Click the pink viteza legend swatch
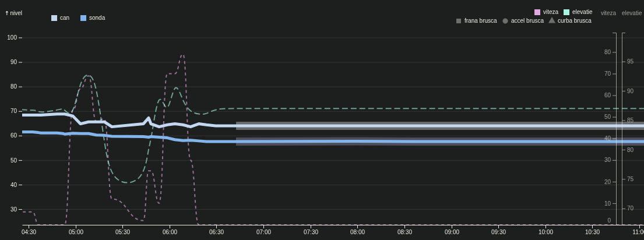 pyautogui.click(x=537, y=12)
